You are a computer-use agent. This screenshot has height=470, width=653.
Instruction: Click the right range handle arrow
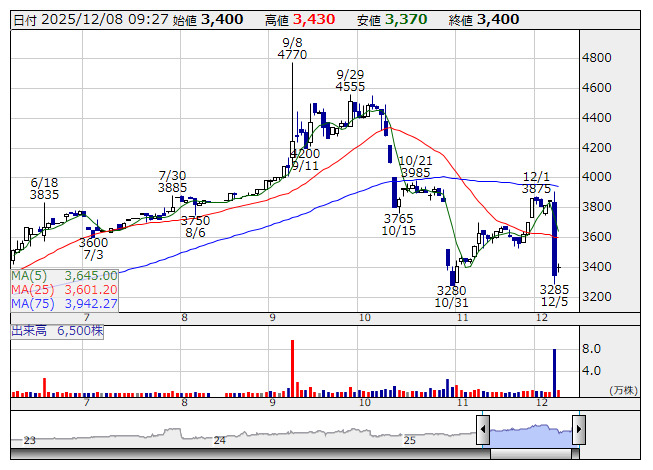(579, 429)
